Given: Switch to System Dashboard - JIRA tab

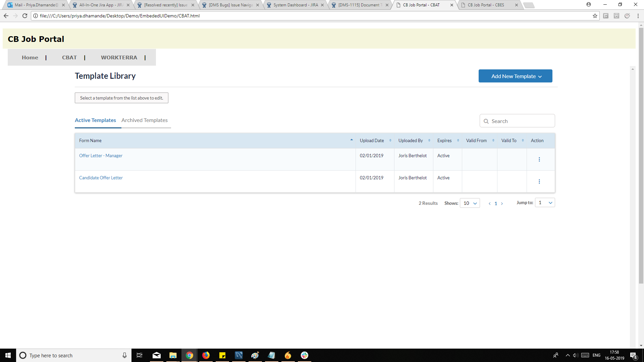Looking at the screenshot, I should [295, 5].
